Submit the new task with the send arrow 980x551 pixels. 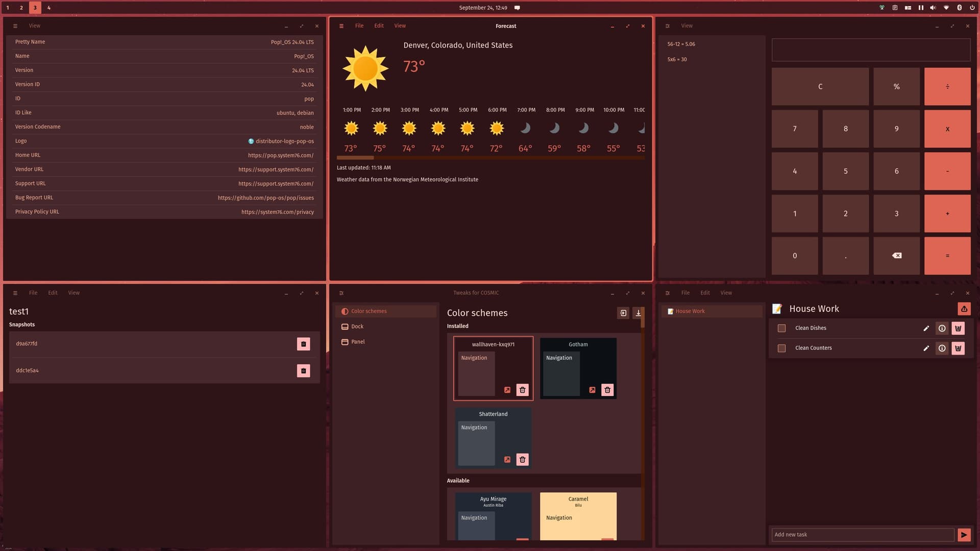point(964,535)
